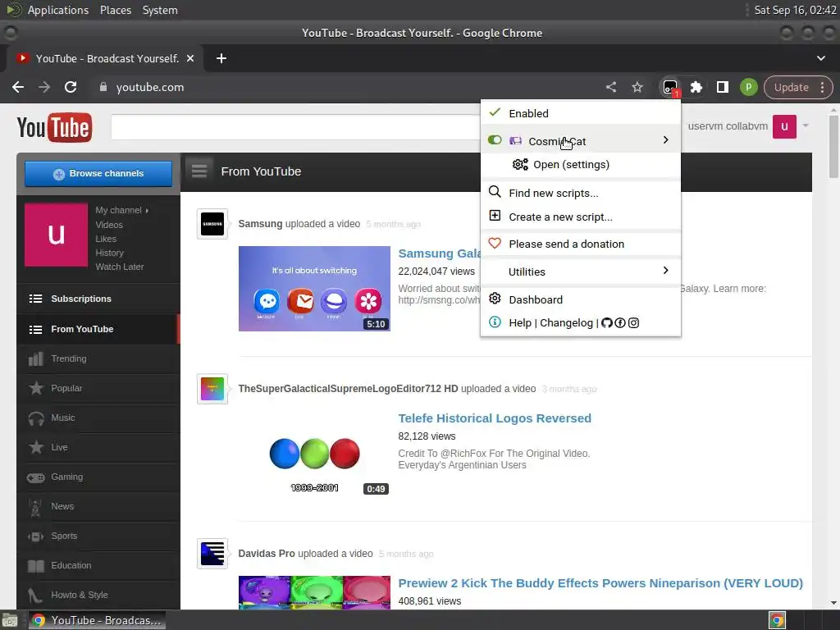
Task: Close the YouTube tab
Action: (190, 58)
